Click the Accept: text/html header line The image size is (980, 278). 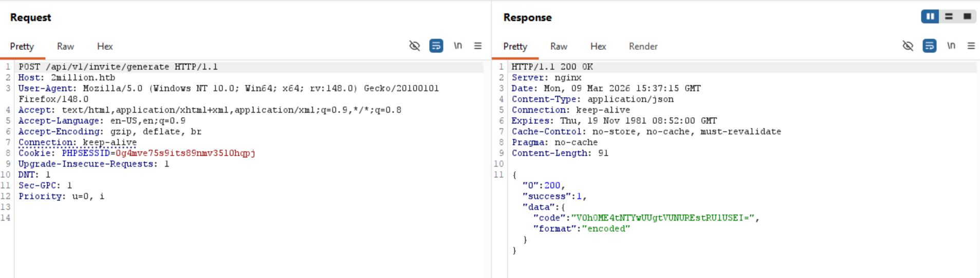click(x=210, y=110)
